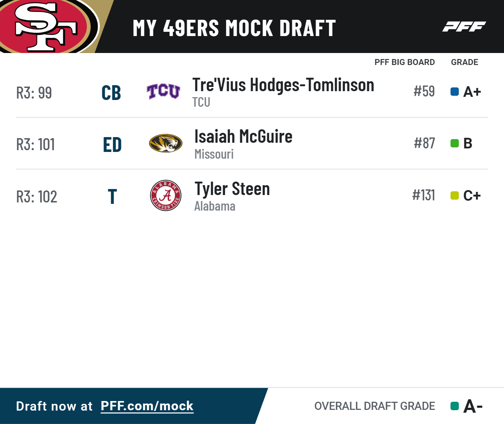Click the R3: 102 pick label
Screen dimensions: 504x424
click(x=37, y=197)
